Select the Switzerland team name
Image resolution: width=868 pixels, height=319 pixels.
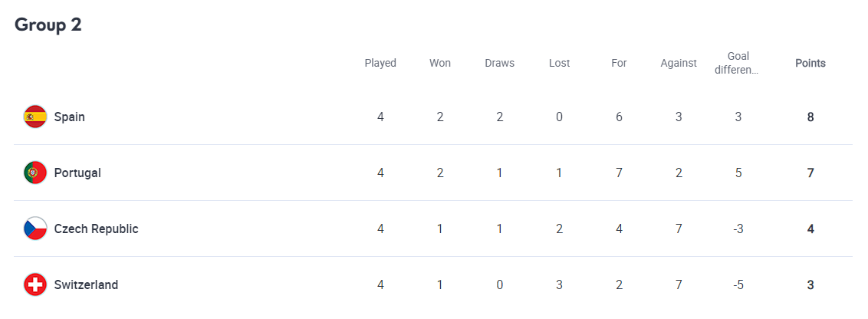(x=86, y=284)
